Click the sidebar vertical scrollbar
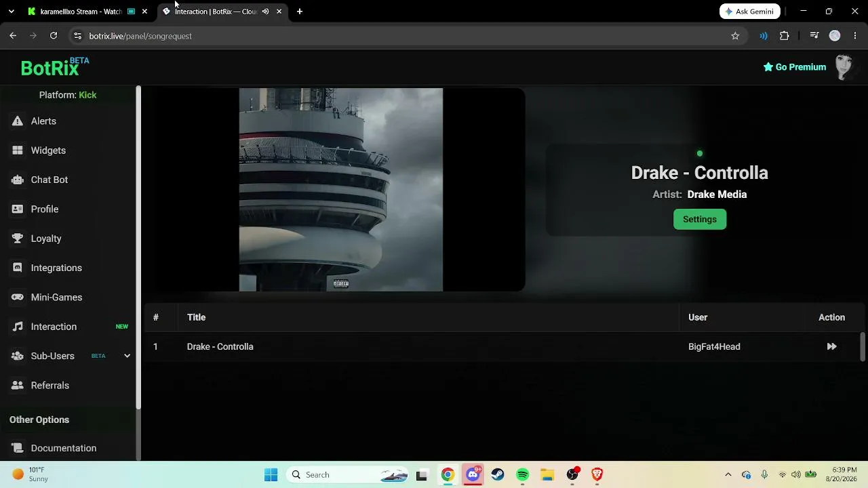Image resolution: width=868 pixels, height=488 pixels. coord(138,247)
